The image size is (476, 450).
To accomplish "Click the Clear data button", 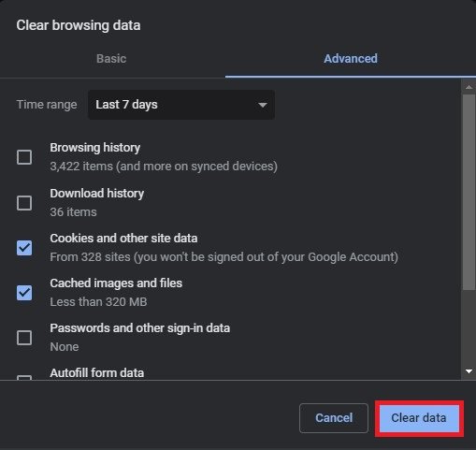I will 419,418.
